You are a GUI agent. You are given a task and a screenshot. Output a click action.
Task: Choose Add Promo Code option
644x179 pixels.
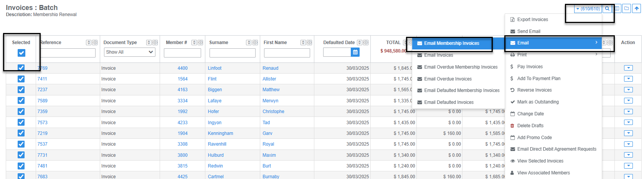pyautogui.click(x=553, y=138)
